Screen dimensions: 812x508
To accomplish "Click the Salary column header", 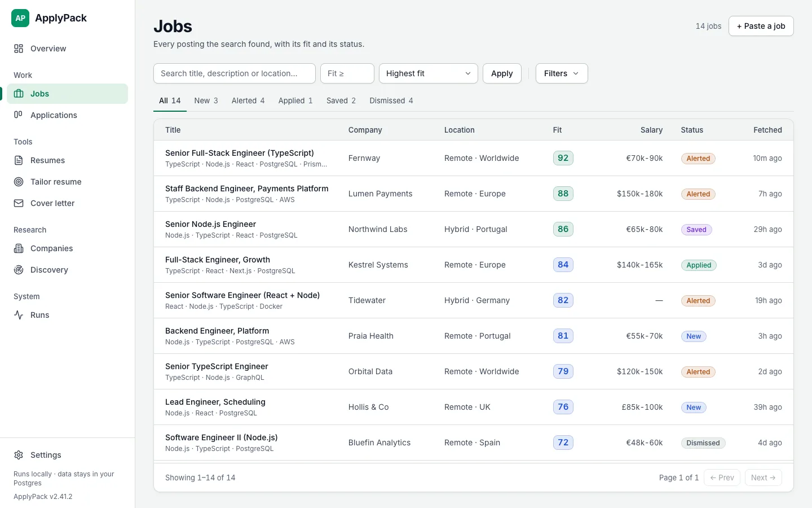I will point(651,130).
